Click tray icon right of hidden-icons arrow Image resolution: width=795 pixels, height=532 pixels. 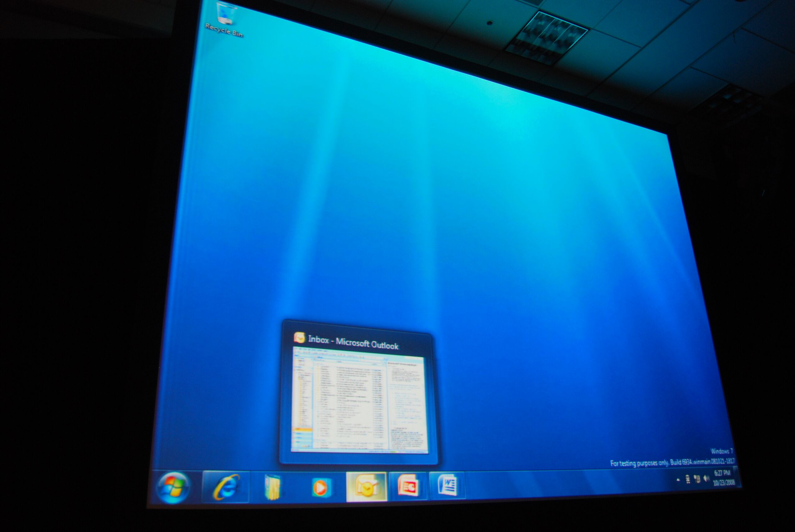point(688,480)
